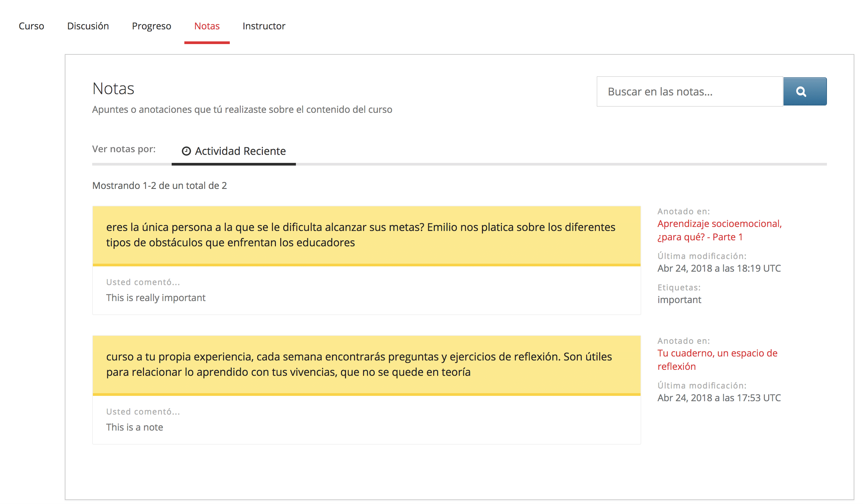
Task: Open Aprendizaje socioemocional Parte 1 link
Action: (x=719, y=230)
